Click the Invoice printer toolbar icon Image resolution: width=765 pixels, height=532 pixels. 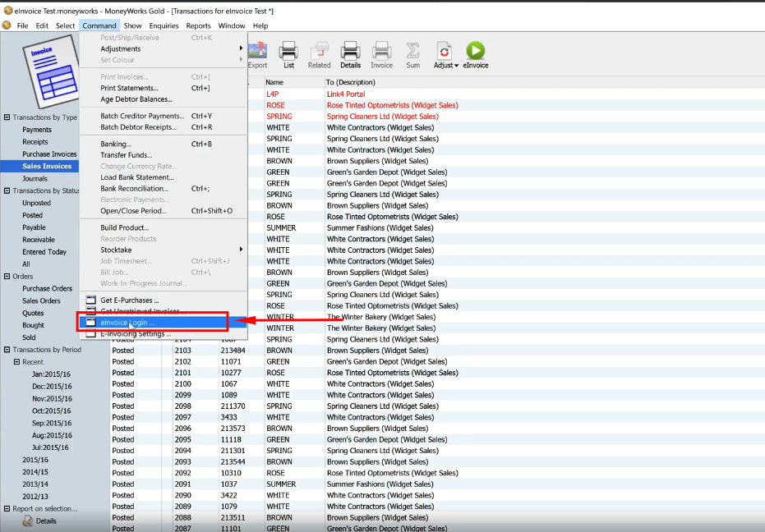(381, 51)
